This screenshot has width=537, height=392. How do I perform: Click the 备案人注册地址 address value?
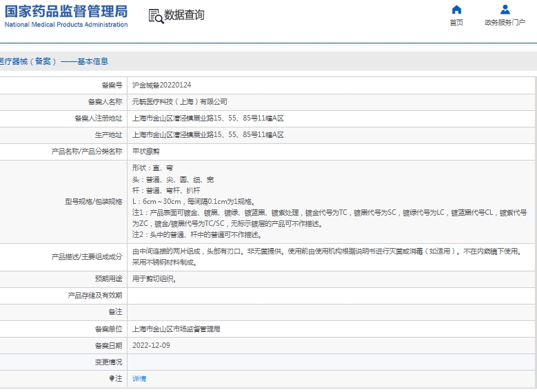tap(208, 118)
